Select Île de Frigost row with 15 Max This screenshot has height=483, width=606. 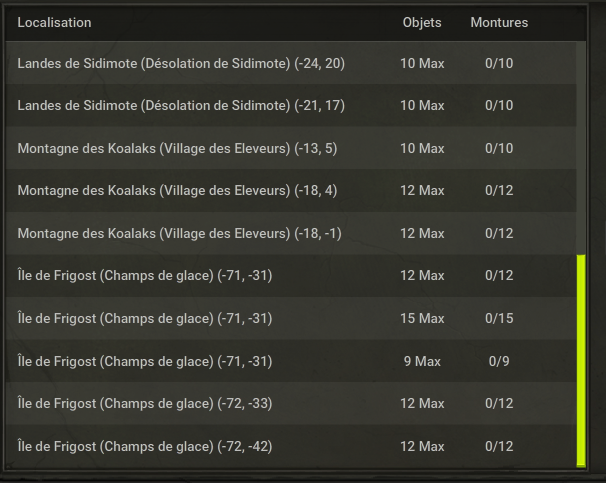[291, 318]
